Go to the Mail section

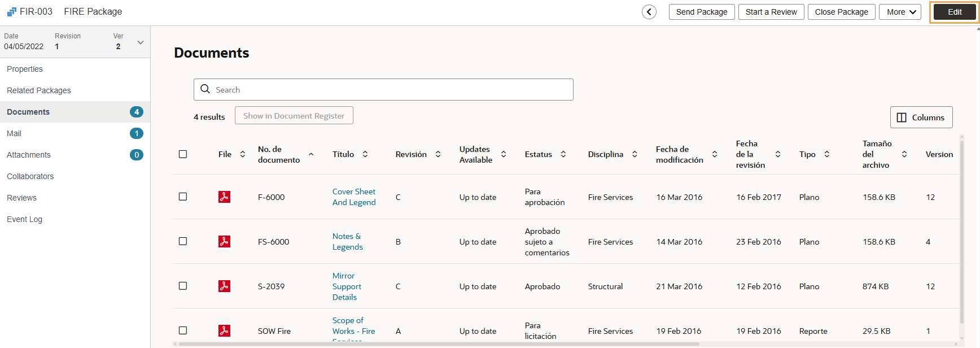[x=14, y=133]
